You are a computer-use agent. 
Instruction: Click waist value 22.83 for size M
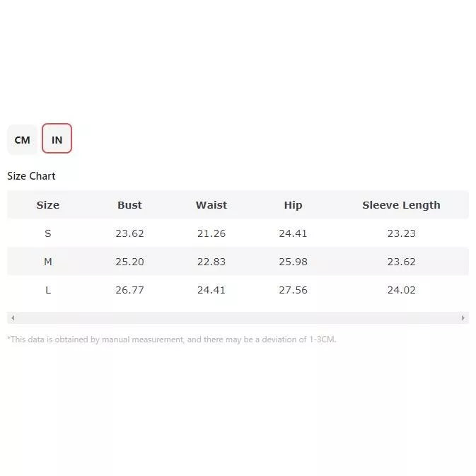click(x=211, y=262)
